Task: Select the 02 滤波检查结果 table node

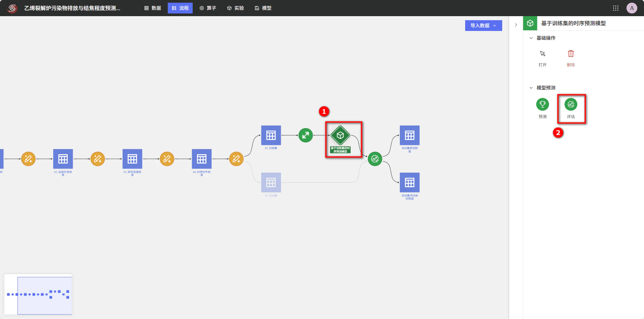Action: [x=63, y=159]
